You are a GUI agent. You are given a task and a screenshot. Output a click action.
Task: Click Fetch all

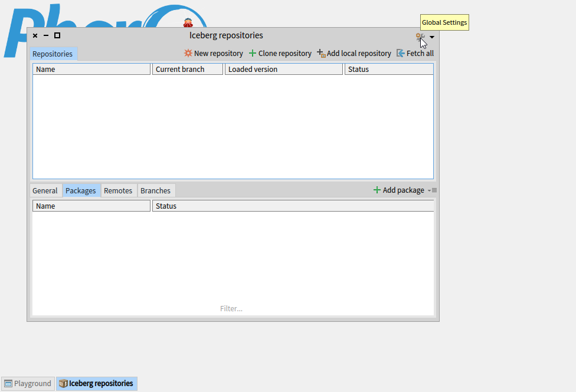click(415, 53)
